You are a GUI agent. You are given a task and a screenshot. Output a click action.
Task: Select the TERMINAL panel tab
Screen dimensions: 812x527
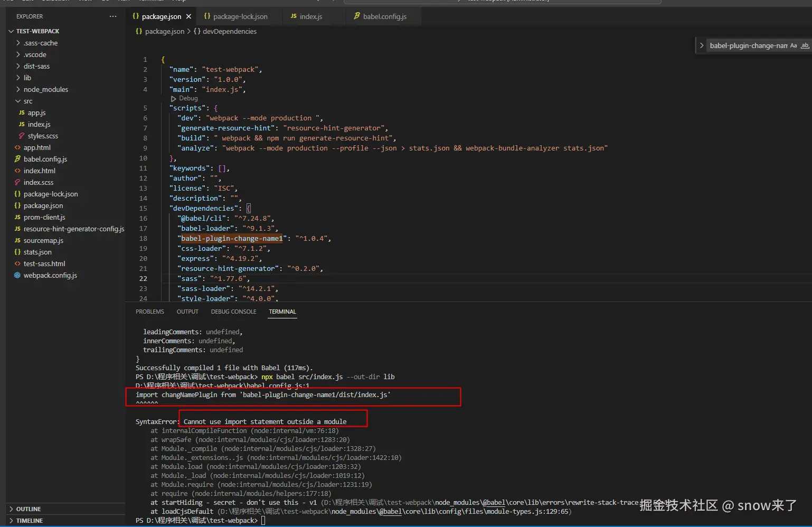point(282,312)
